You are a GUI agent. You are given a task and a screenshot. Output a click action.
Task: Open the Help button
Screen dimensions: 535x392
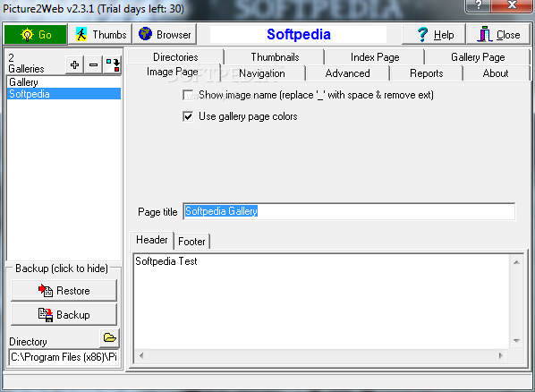point(434,35)
